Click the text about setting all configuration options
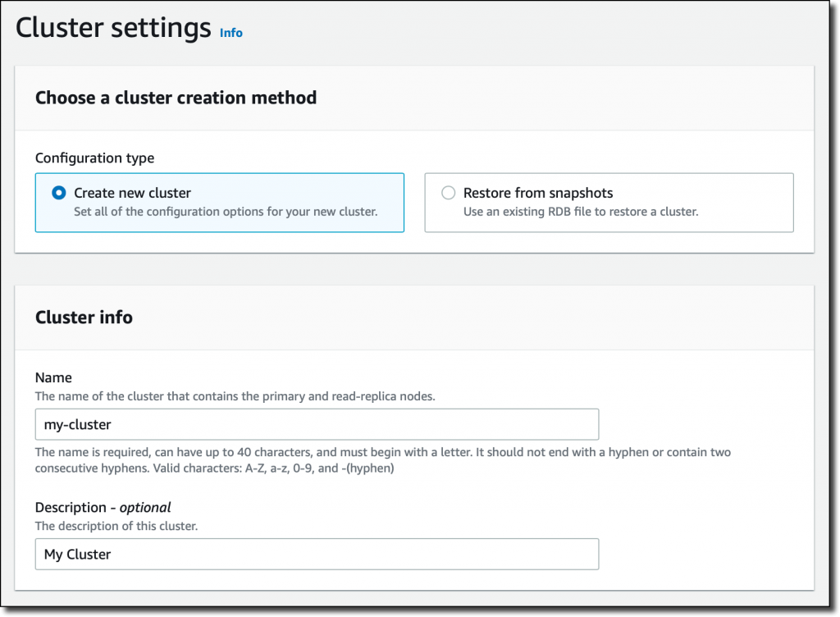This screenshot has height=617, width=840. 226,212
